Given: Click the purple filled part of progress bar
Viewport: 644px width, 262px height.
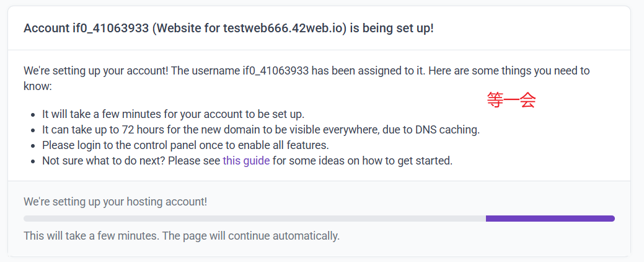Looking at the screenshot, I should [x=549, y=219].
